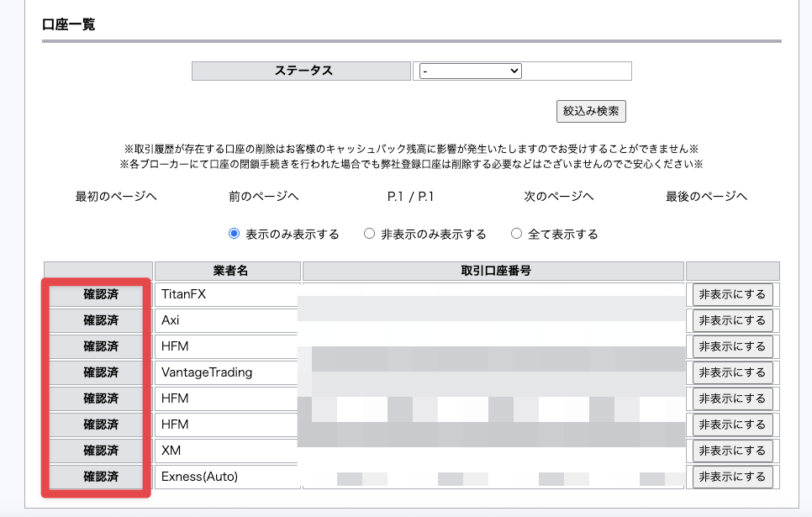Click the 取引口座番号 column header
The height and width of the screenshot is (517, 812).
pos(493,271)
